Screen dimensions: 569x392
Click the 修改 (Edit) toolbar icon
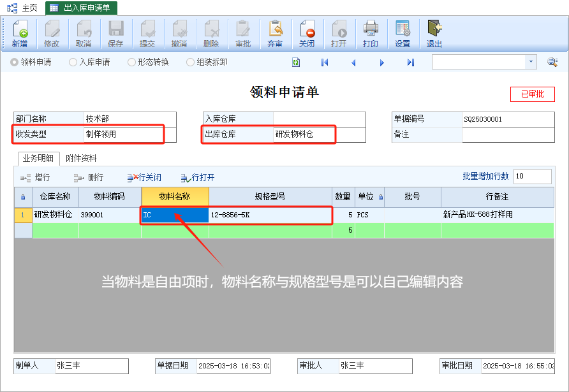pos(52,34)
